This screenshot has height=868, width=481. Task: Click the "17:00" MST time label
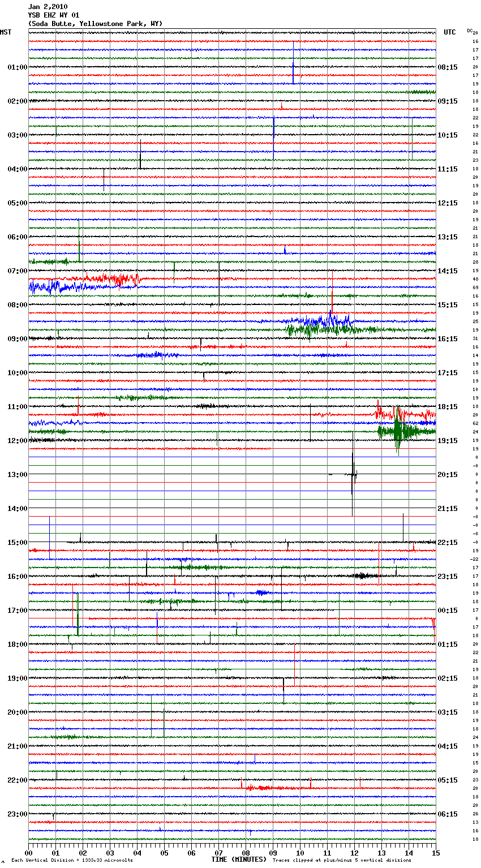(18, 611)
